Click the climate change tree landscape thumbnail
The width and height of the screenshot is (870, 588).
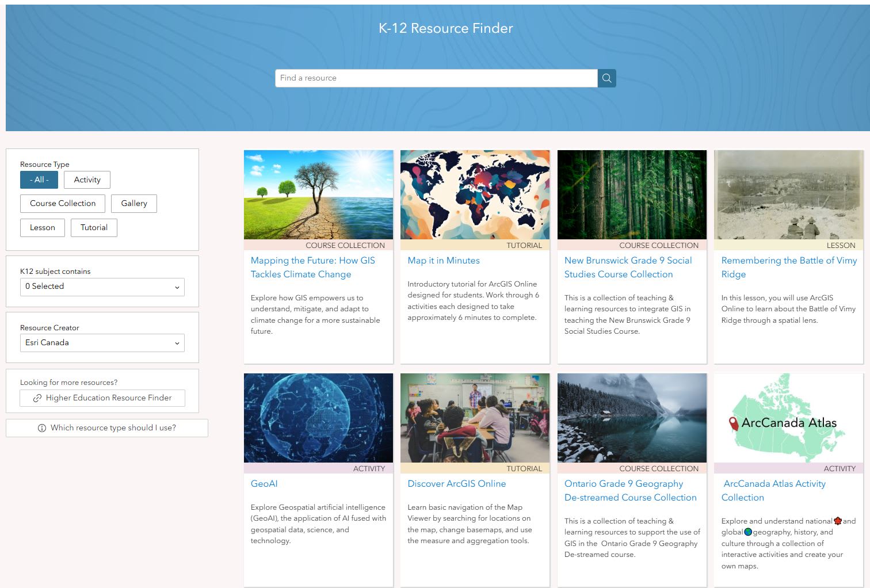tap(318, 195)
